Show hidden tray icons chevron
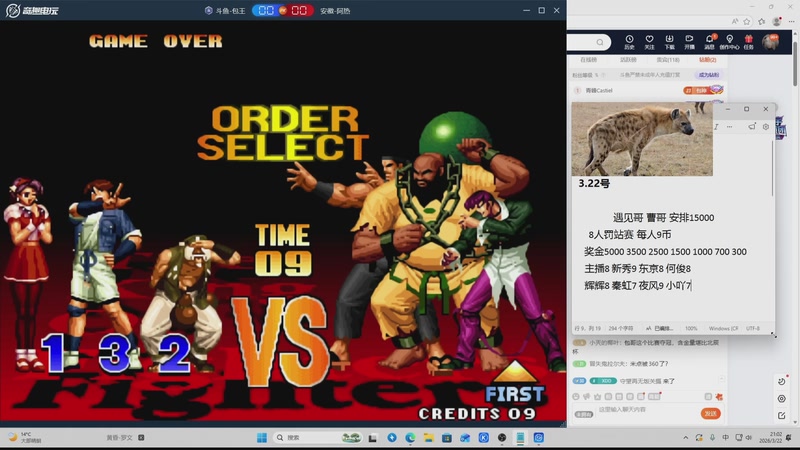The height and width of the screenshot is (450, 800). pyautogui.click(x=685, y=438)
